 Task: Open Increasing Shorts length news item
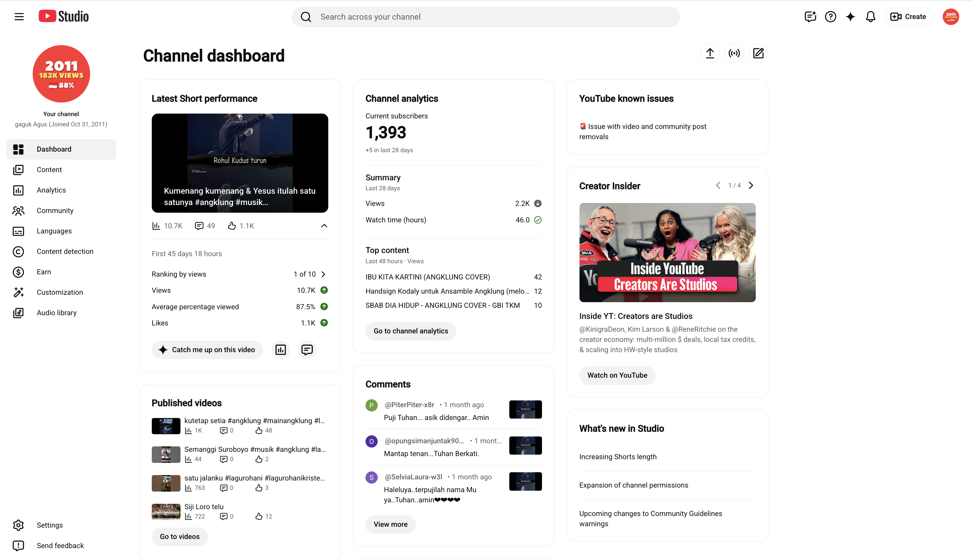[x=618, y=457]
